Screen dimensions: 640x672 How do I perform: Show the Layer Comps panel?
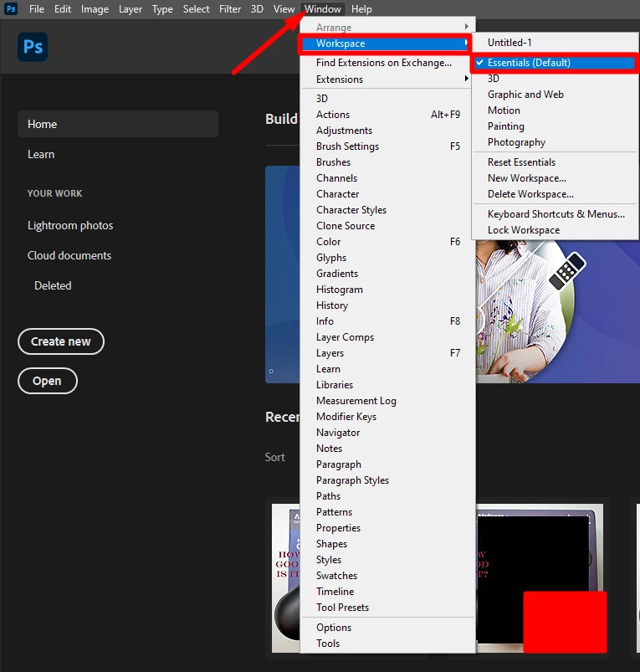pos(387,337)
